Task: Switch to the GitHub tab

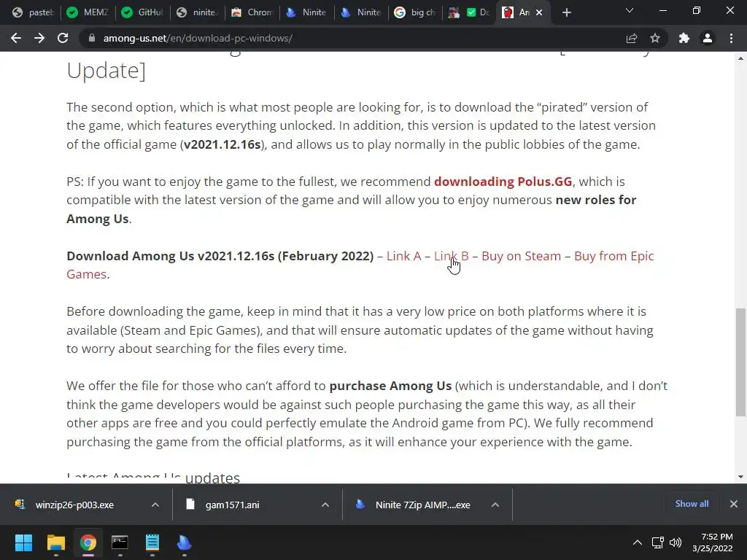Action: 143,13
